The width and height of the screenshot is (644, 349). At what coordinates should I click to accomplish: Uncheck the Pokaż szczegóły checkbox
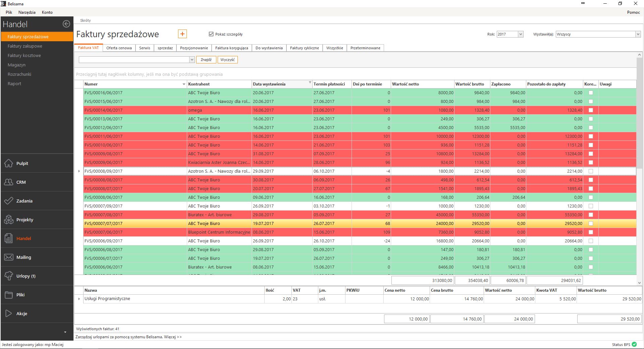tap(211, 34)
